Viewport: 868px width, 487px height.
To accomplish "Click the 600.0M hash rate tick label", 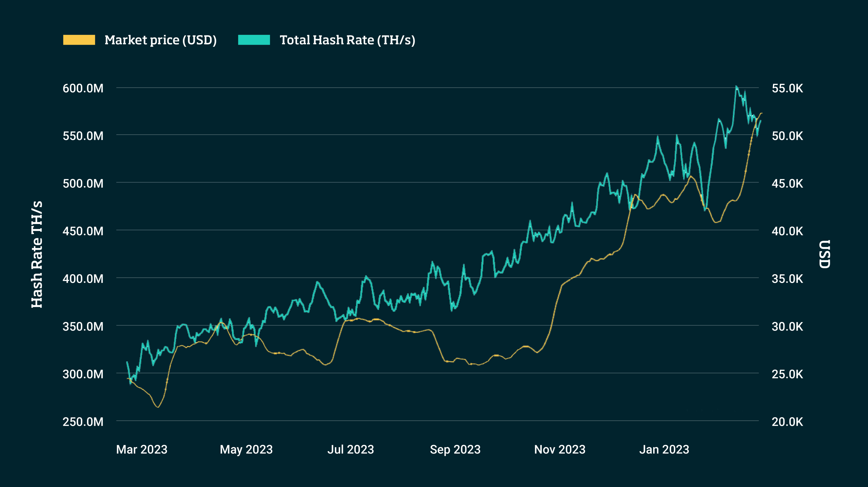I will tap(83, 88).
